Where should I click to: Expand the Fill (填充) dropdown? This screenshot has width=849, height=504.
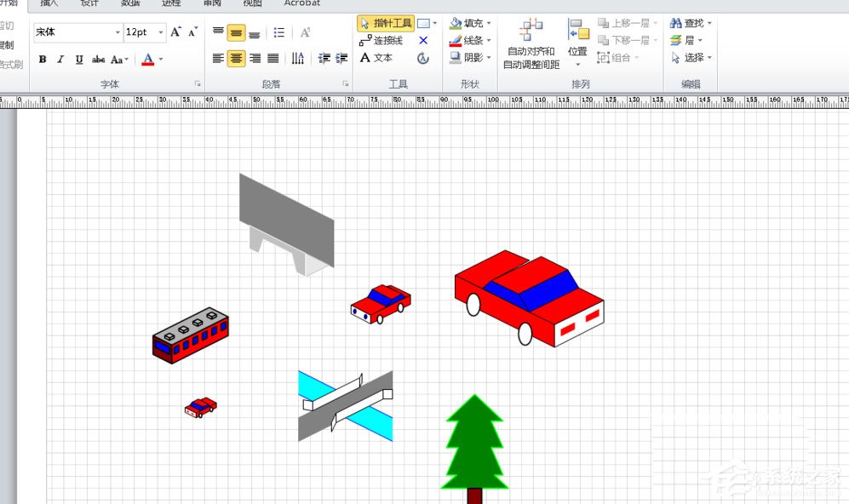point(489,24)
